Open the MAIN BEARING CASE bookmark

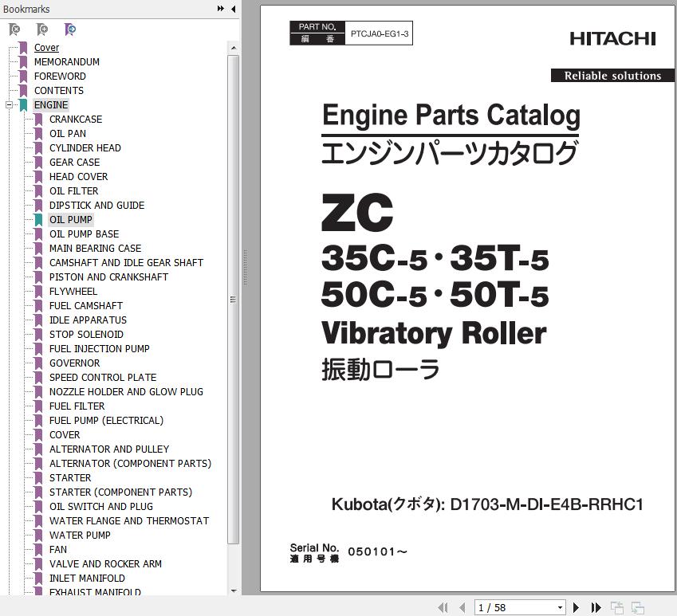(x=96, y=248)
